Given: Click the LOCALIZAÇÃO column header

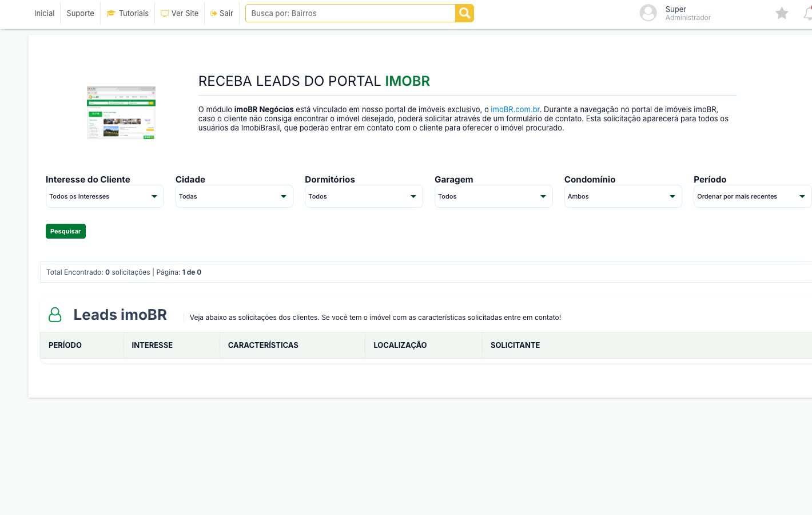Looking at the screenshot, I should (400, 345).
